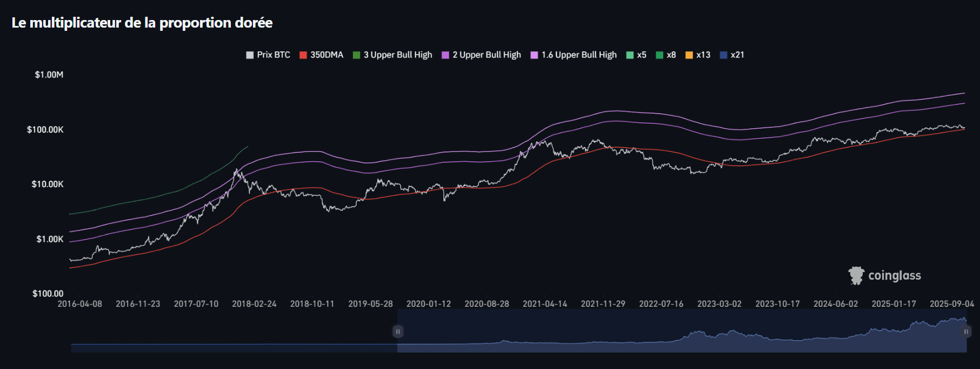Image resolution: width=980 pixels, height=369 pixels.
Task: Click the 2025-01-17 date label
Action: pyautogui.click(x=894, y=304)
